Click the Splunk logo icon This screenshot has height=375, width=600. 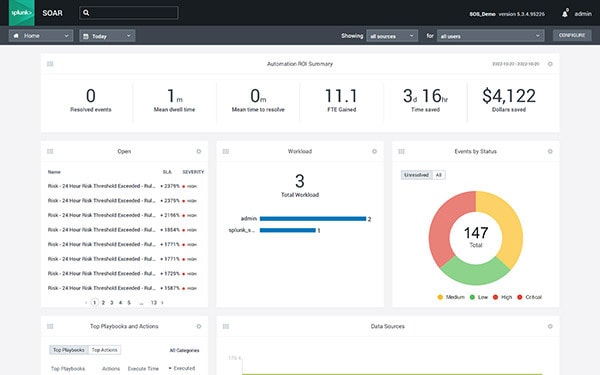click(x=21, y=13)
